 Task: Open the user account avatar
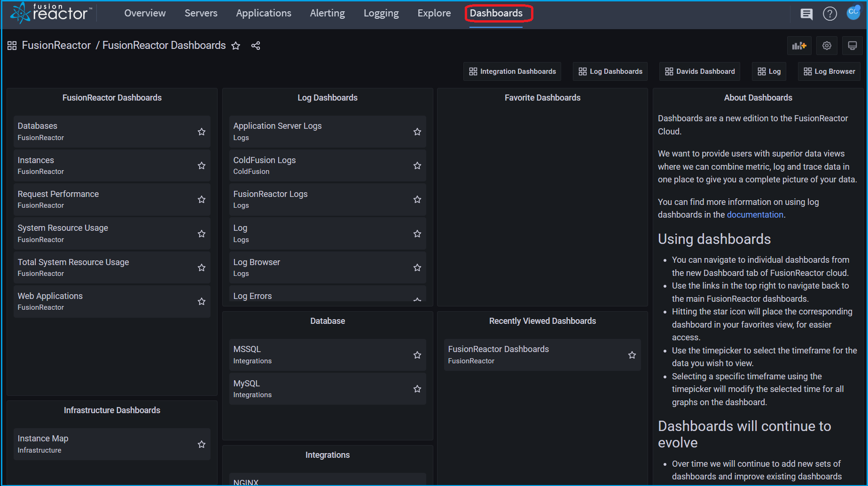853,12
